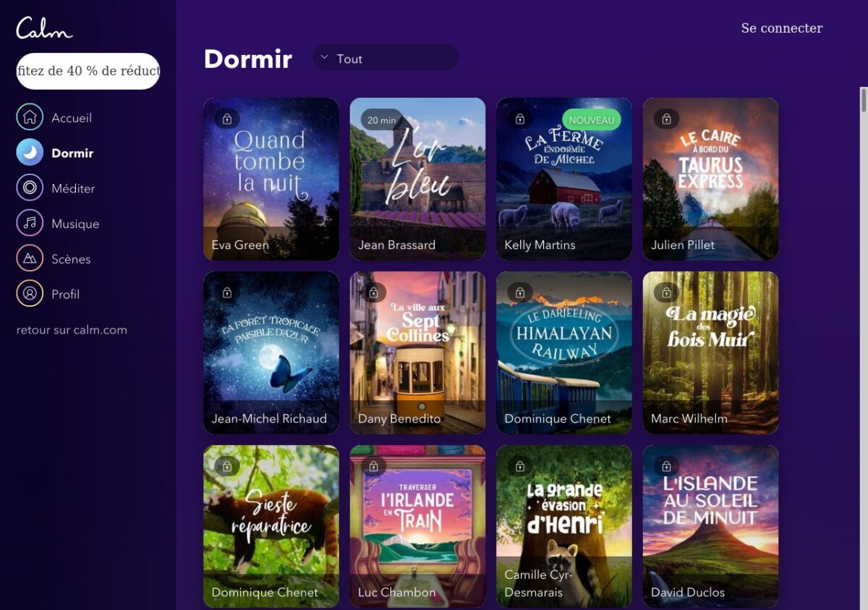This screenshot has height=610, width=868.
Task: Click lock icon on La Forêt Tropicale card
Action: [226, 292]
